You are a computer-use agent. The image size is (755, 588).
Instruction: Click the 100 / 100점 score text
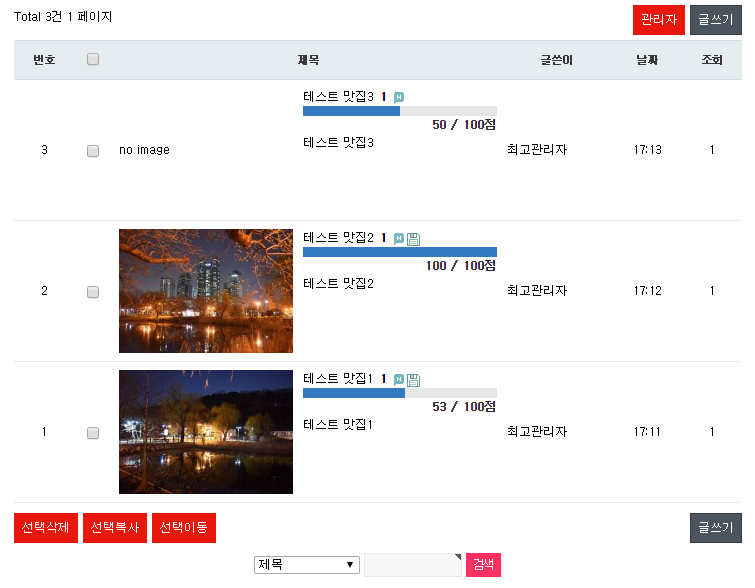(461, 266)
